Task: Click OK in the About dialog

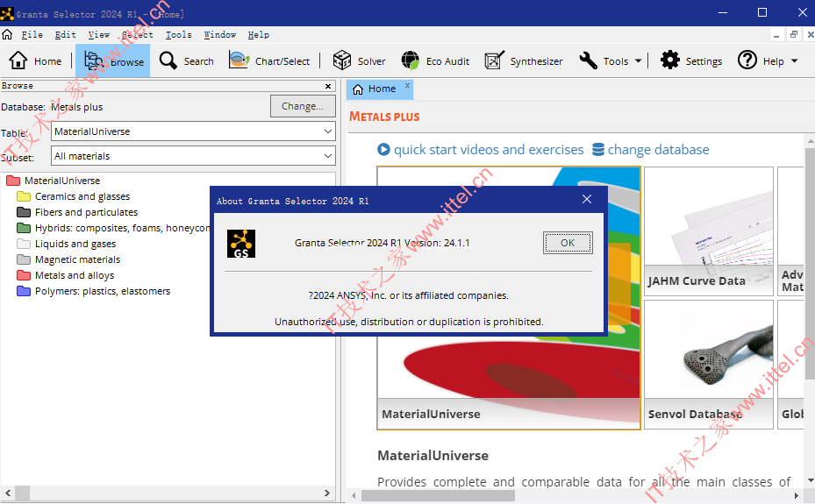Action: pyautogui.click(x=568, y=243)
